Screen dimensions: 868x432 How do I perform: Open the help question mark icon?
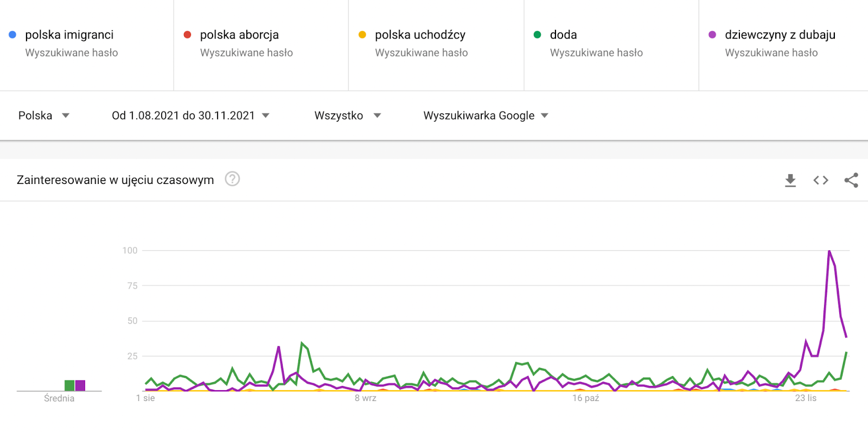[232, 179]
